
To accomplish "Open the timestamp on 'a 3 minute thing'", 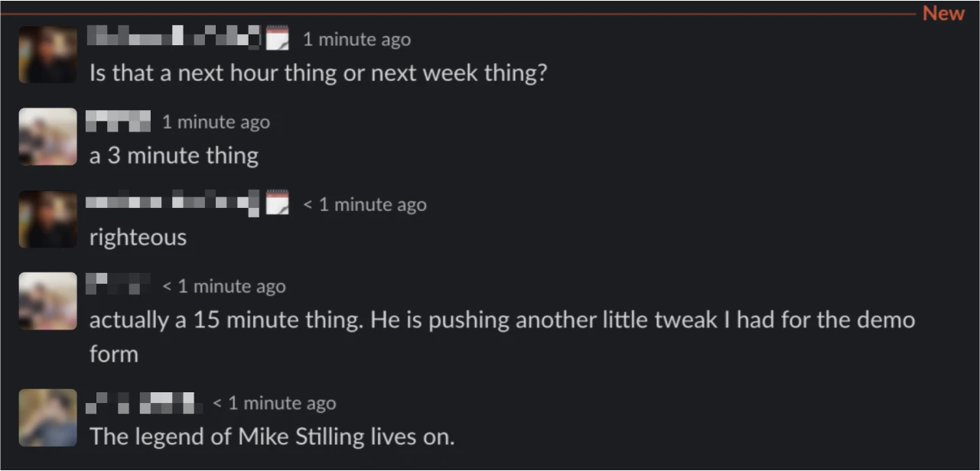I will pyautogui.click(x=216, y=122).
